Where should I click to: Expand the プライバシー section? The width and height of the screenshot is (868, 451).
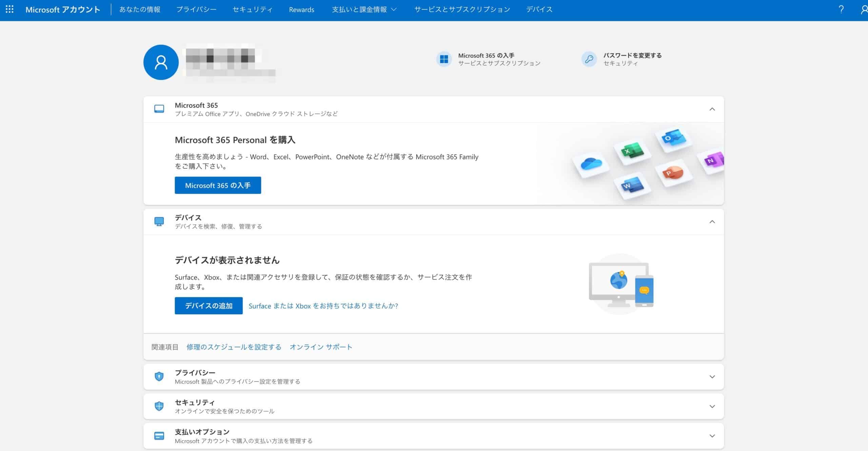coord(712,377)
